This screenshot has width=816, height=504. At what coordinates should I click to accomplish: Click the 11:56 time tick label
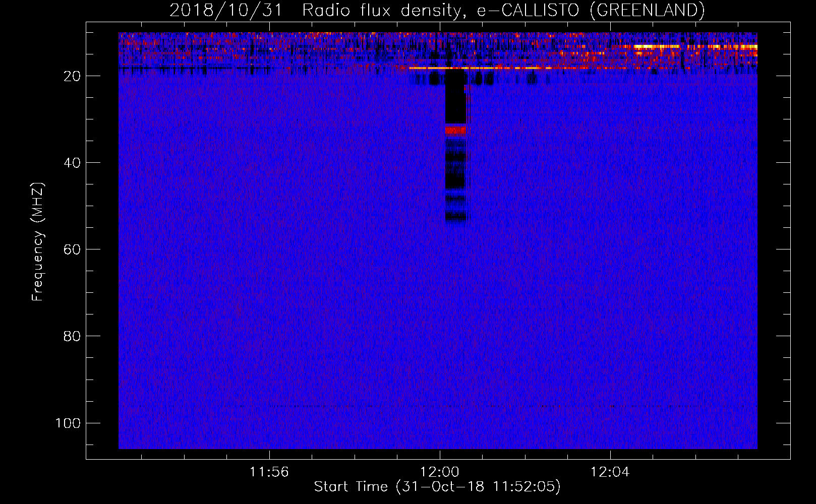[x=269, y=472]
